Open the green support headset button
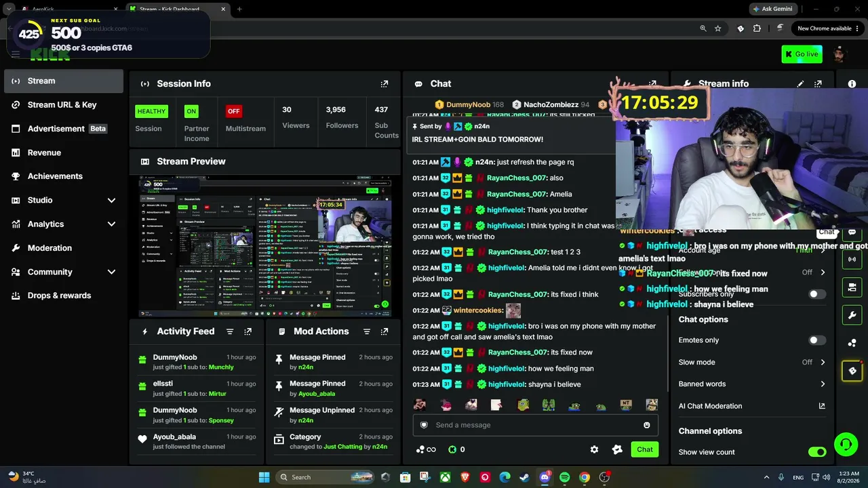Viewport: 868px width, 488px height. (x=846, y=445)
